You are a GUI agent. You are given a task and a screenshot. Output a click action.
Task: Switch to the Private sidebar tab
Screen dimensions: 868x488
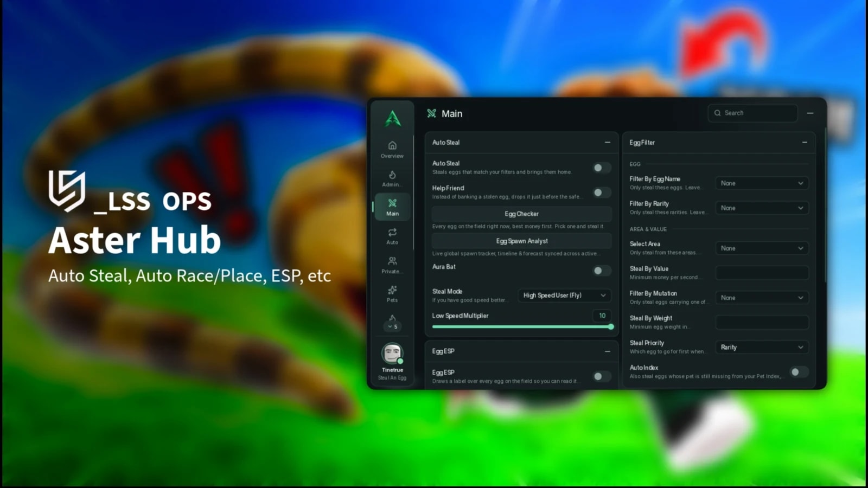click(392, 265)
